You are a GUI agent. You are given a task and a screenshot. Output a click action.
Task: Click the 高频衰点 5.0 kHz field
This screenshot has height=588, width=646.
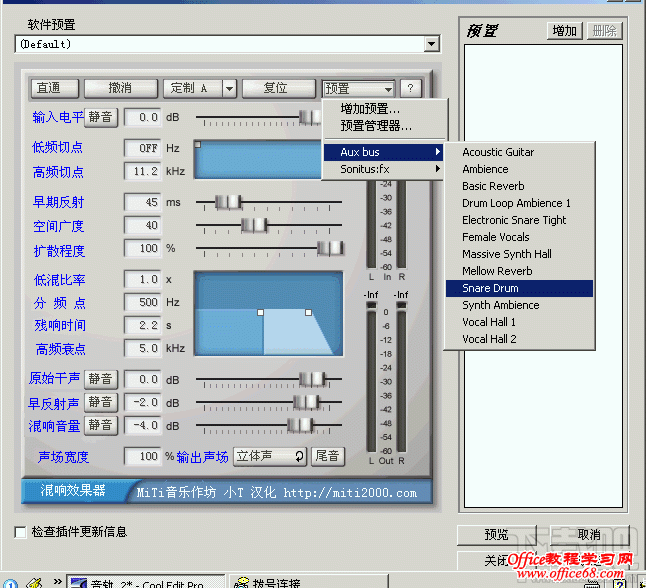(x=143, y=349)
